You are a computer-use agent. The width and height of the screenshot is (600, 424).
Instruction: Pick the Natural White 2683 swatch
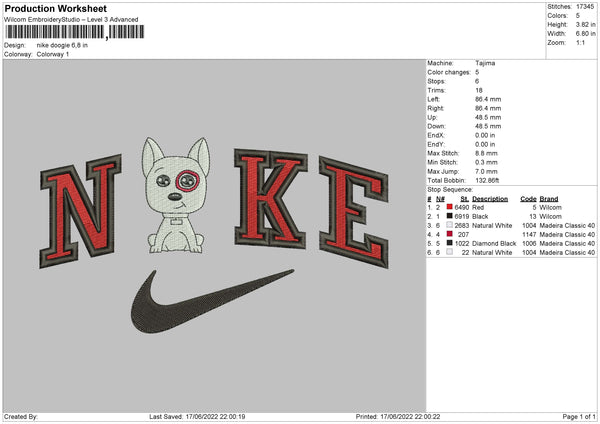pos(450,225)
